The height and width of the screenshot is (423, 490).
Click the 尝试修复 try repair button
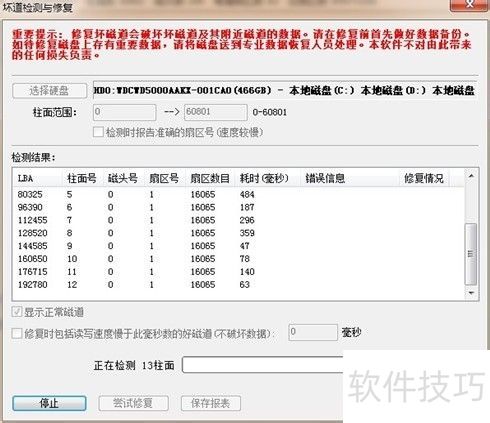tap(133, 403)
